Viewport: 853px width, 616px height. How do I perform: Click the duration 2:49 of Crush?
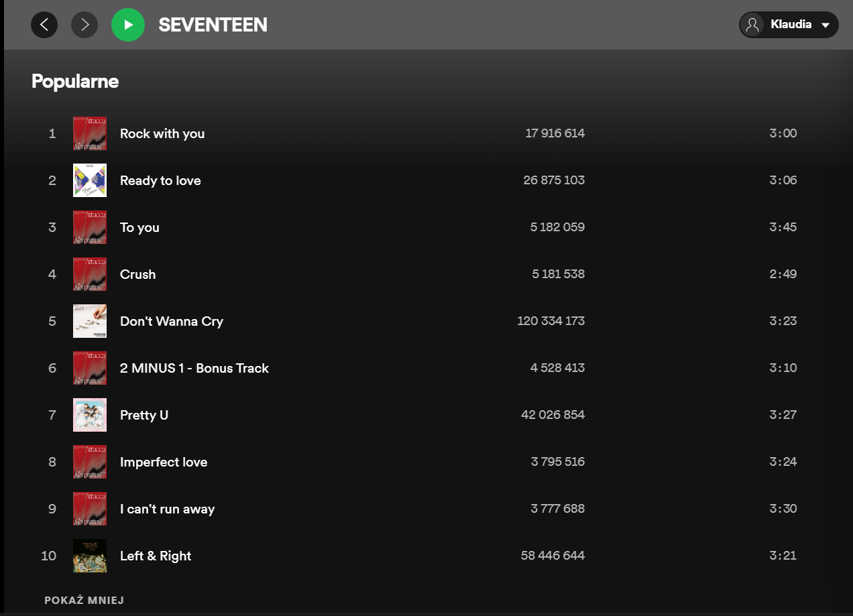coord(783,274)
